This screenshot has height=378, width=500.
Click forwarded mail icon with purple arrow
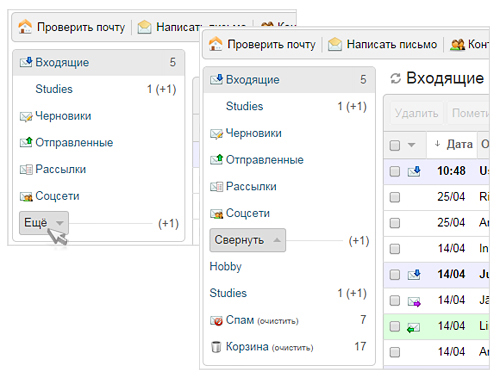(414, 301)
